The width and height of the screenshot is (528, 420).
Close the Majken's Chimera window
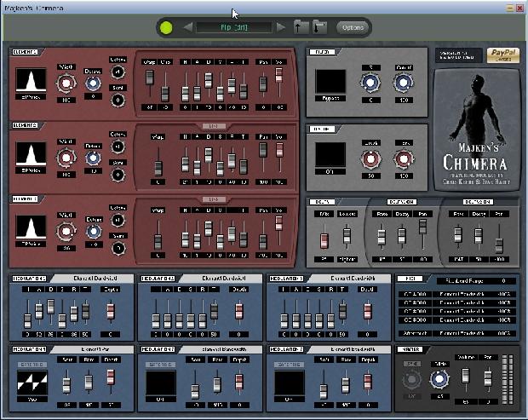click(x=520, y=8)
